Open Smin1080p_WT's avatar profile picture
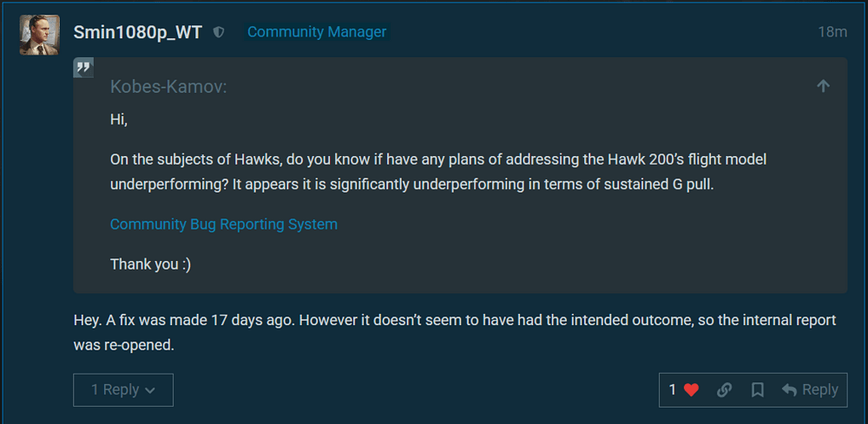The height and width of the screenshot is (424, 868). [x=40, y=35]
